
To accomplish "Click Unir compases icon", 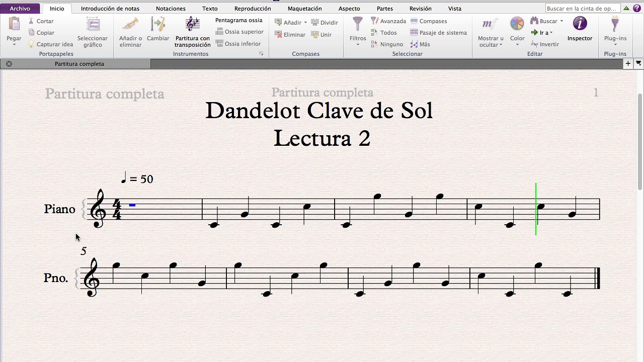I will [315, 35].
